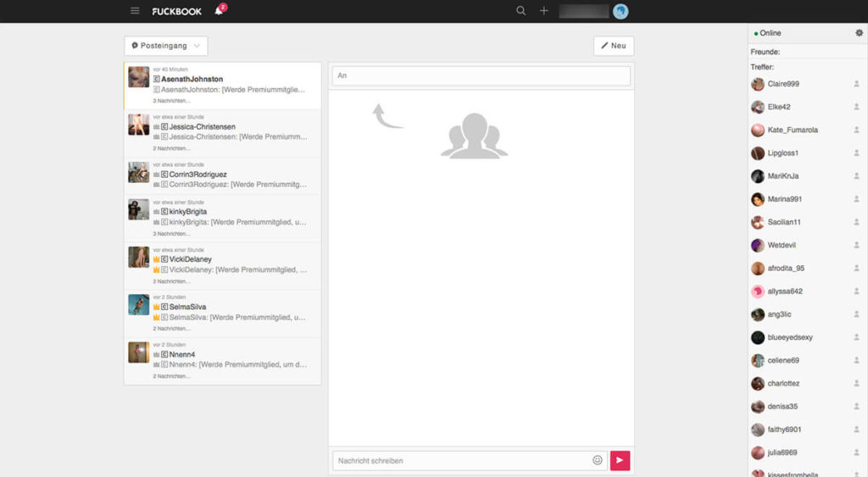Expand the Posteingang dropdown
The height and width of the screenshot is (477, 868).
(166, 46)
